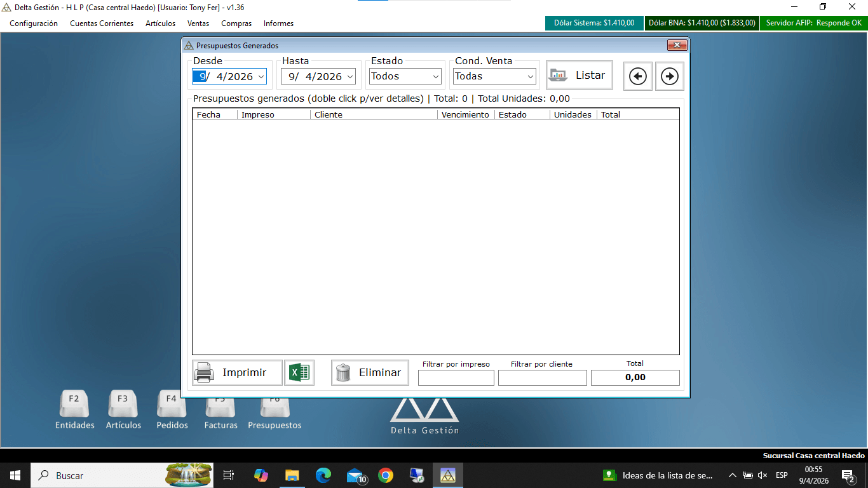
Task: Open File Explorer from taskbar
Action: coord(292,475)
